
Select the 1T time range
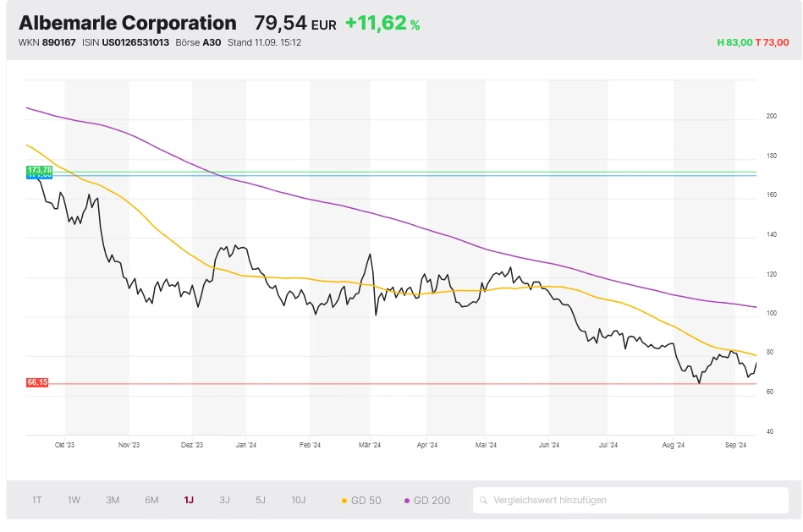click(37, 500)
